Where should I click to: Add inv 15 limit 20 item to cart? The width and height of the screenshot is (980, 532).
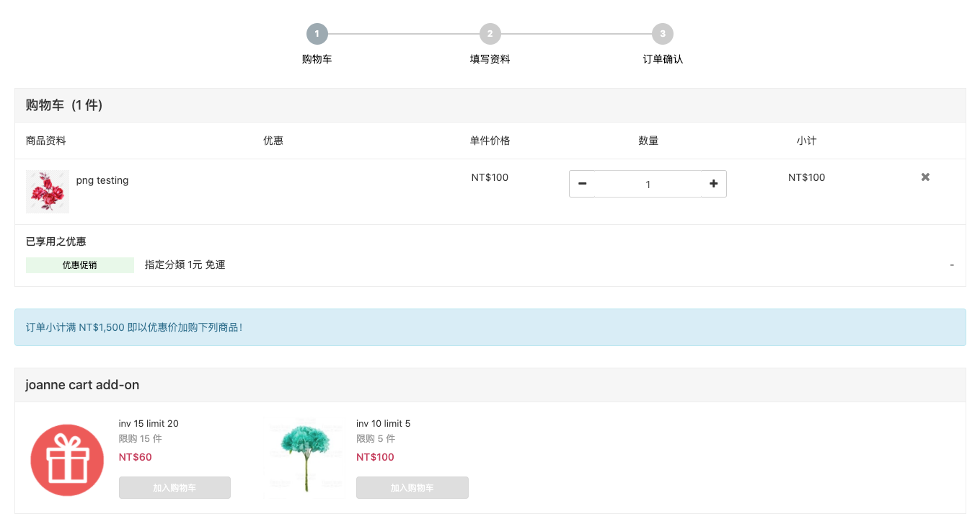click(175, 487)
